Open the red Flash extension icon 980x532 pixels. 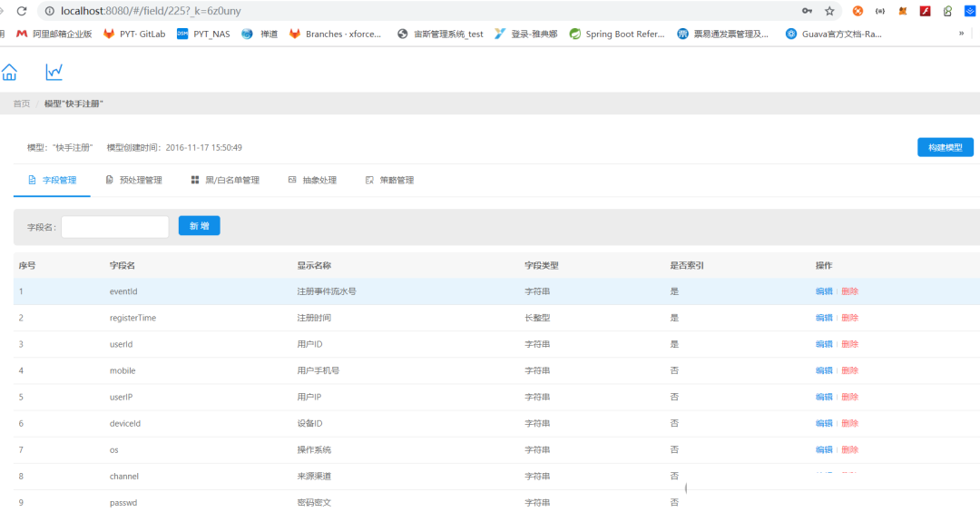pos(926,11)
